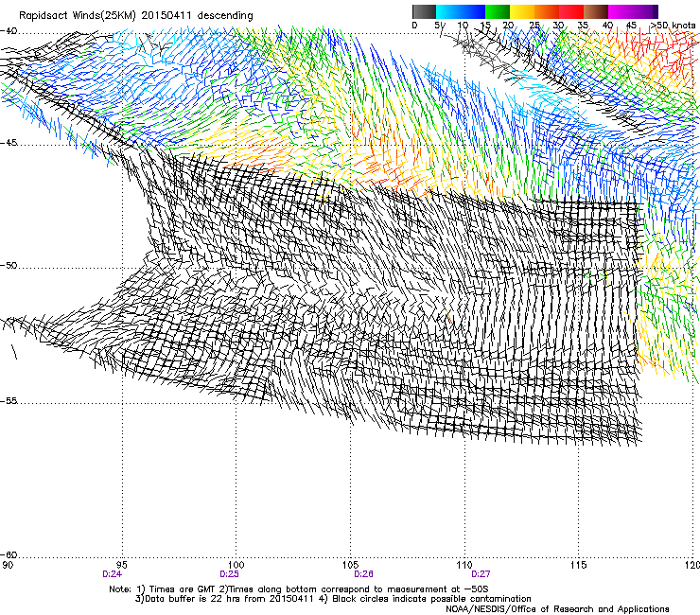Click the gray 0-5 knots legend swatch
The image size is (700, 615).
425,11
